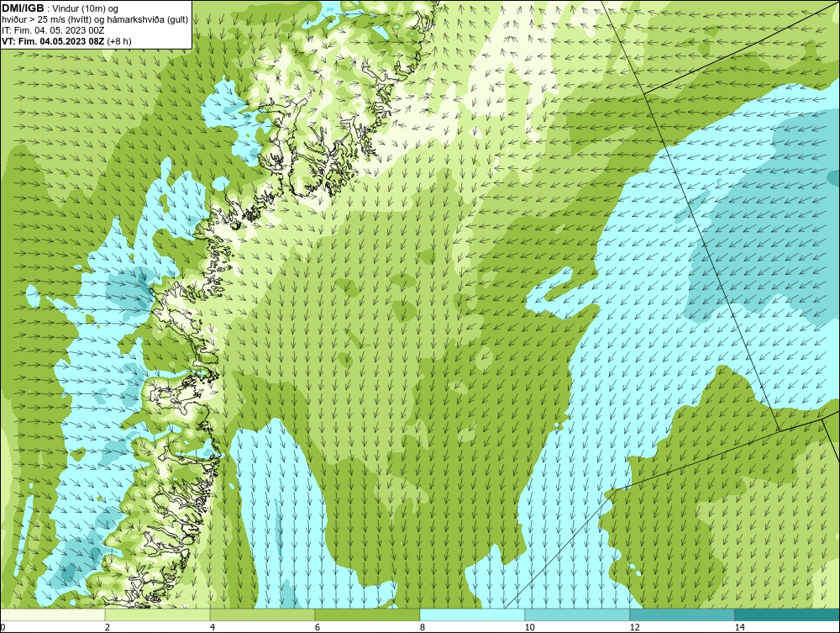
Task: Click the DMI/IGB title text
Action: 23,8
